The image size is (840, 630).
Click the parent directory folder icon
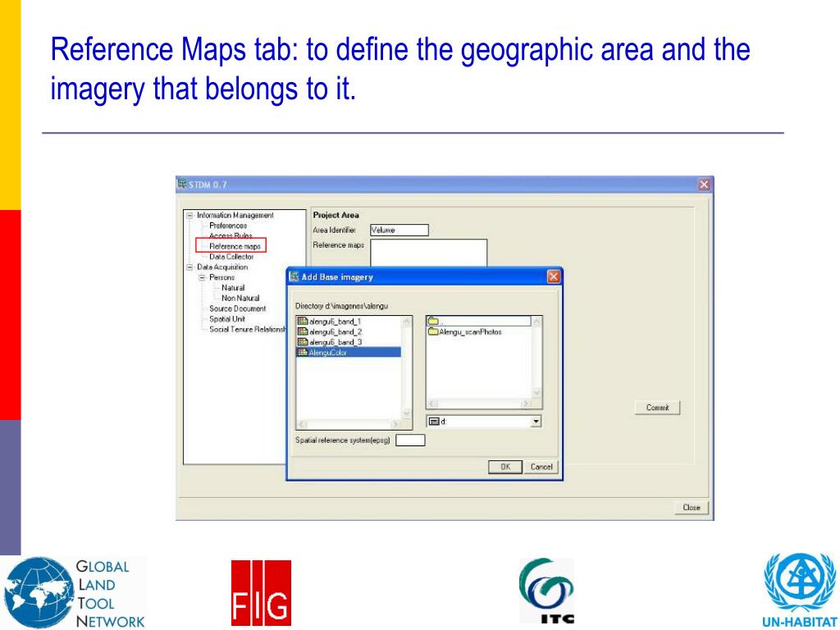[433, 322]
